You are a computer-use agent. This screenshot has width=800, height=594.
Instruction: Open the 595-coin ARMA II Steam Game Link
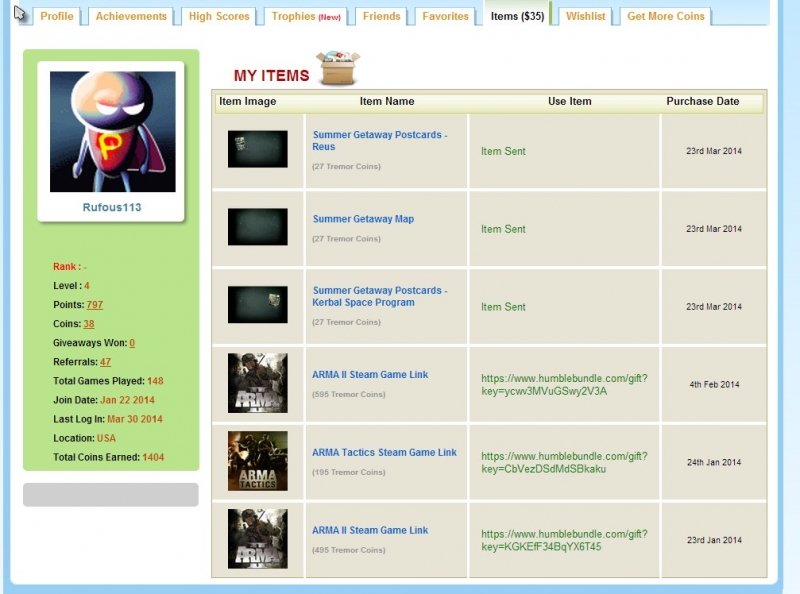(370, 375)
